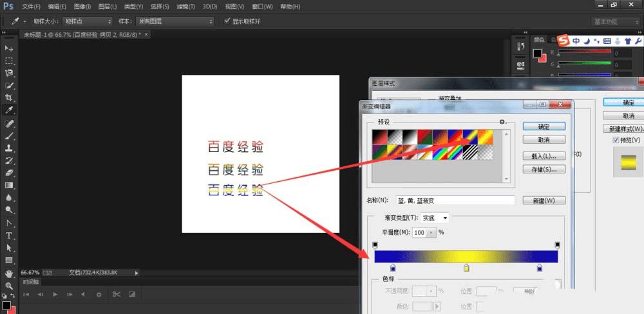Select the Eyedropper tool in toolbox
The height and width of the screenshot is (314, 644).
pos(8,110)
